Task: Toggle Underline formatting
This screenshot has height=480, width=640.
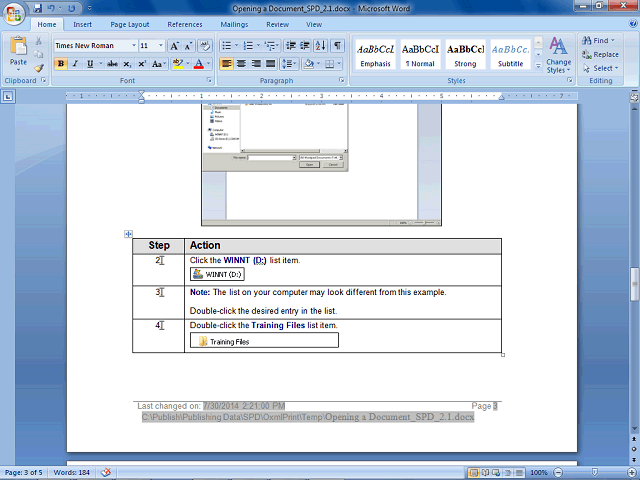Action: 90,64
